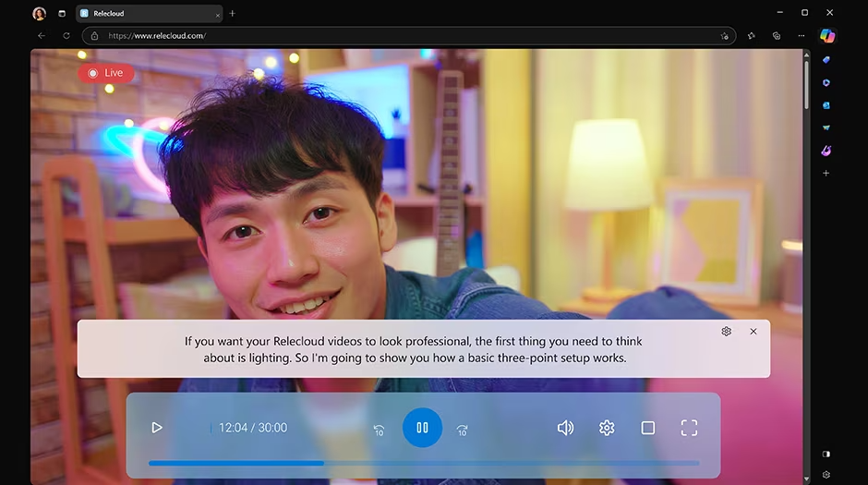Open the browser profile avatar
Screen dimensions: 868x485
(39, 14)
